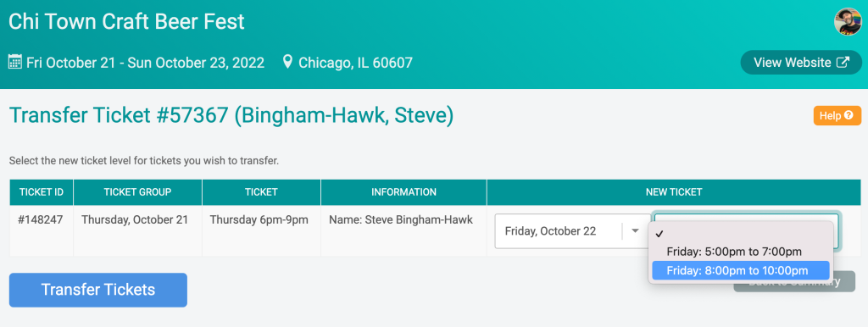Click the external link icon on View Website
Screen dimensions: 868x327
(843, 63)
